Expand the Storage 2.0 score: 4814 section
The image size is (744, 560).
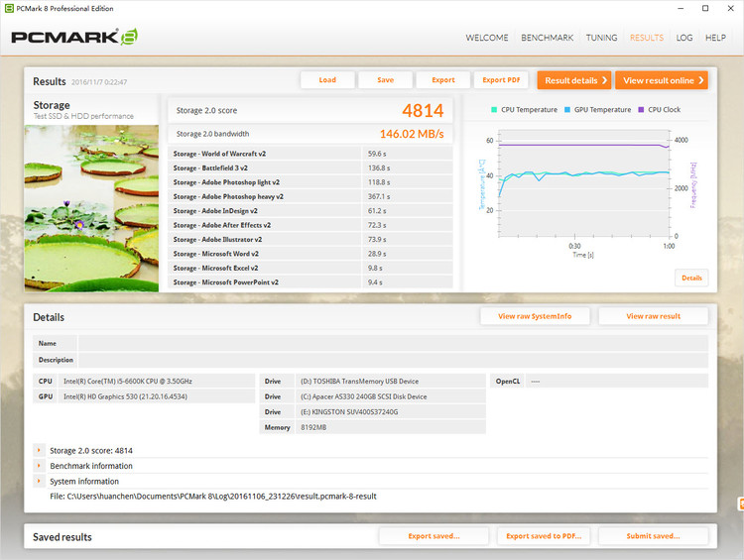[39, 450]
